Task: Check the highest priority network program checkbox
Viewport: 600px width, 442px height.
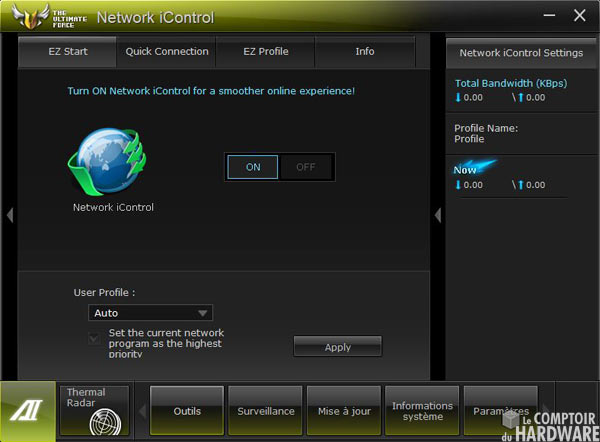Action: 94,339
